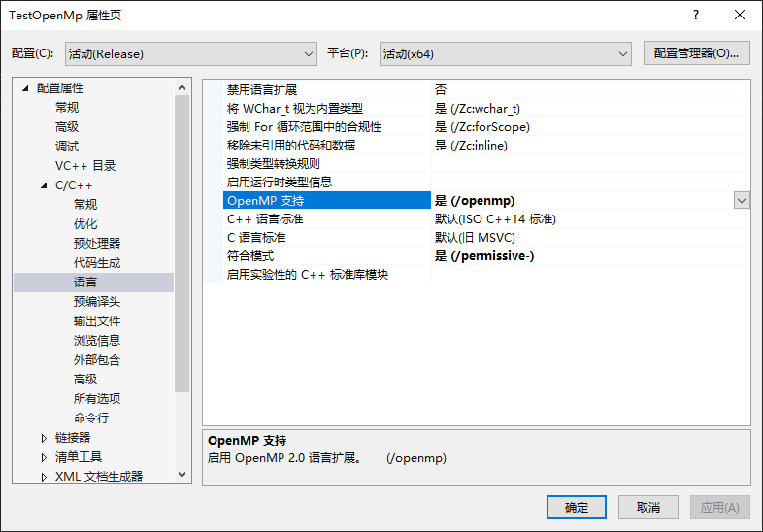Click 确定 (OK) to confirm settings
Screen dimensions: 763x532
pyautogui.click(x=577, y=507)
